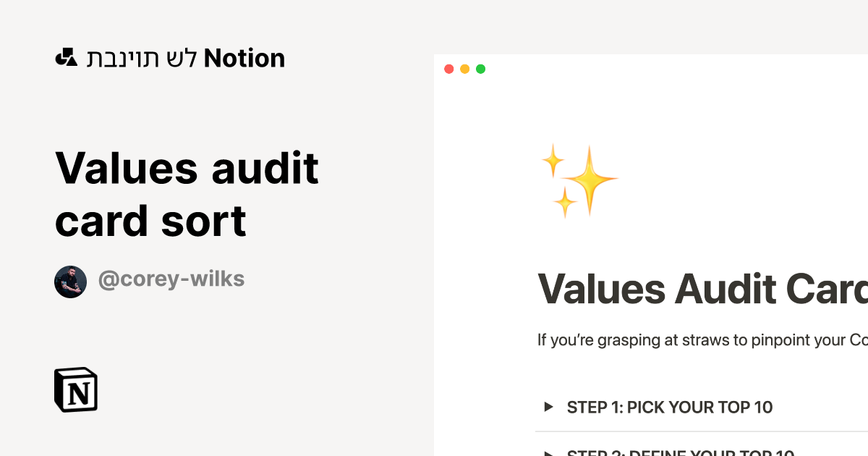
Task: Click the Notion page preview window
Action: (651, 253)
